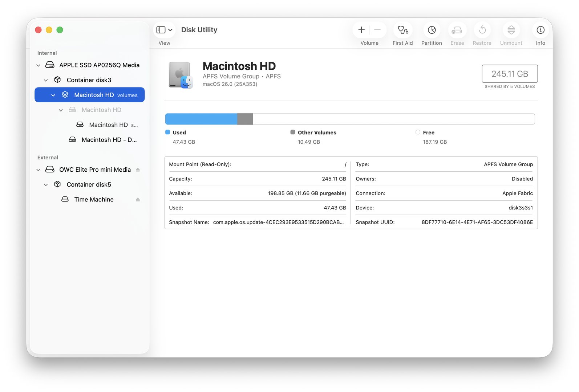Click the Macintosh HD volumes stack icon

point(65,95)
